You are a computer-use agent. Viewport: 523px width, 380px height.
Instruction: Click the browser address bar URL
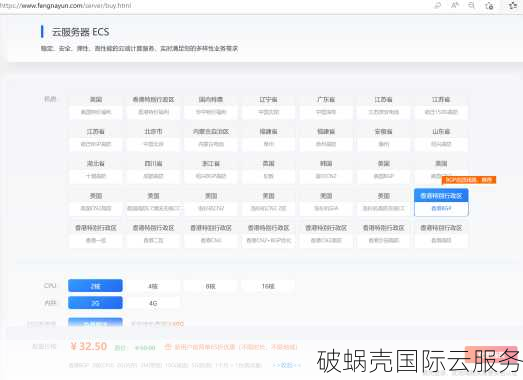(x=66, y=5)
